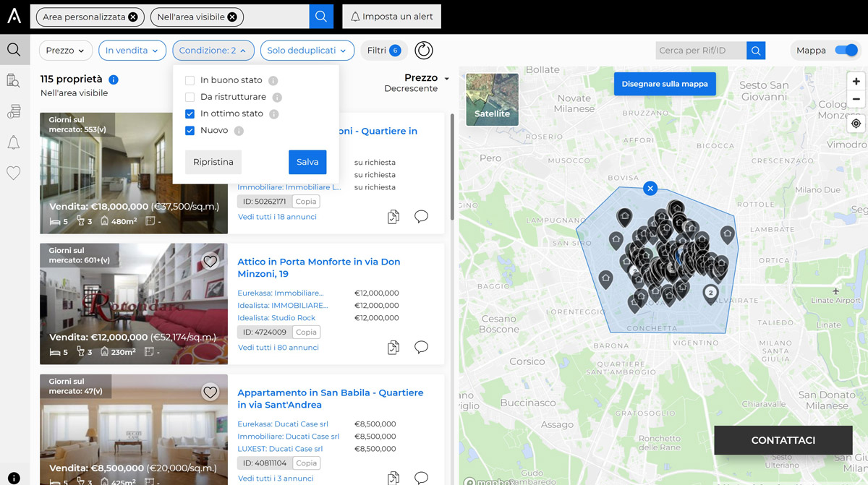Click the CONTATTACI button
Image resolution: width=868 pixels, height=485 pixels.
pyautogui.click(x=783, y=440)
